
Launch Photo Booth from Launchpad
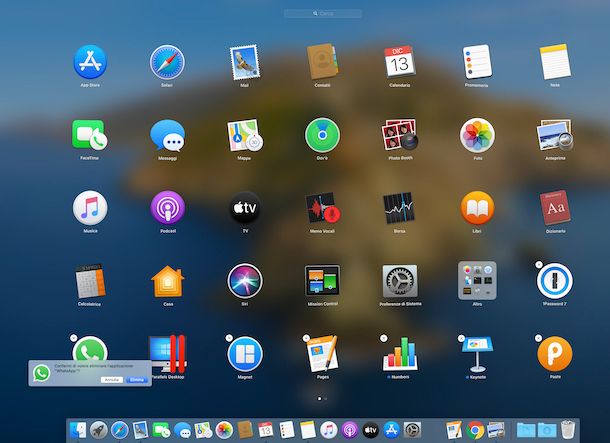click(x=400, y=135)
